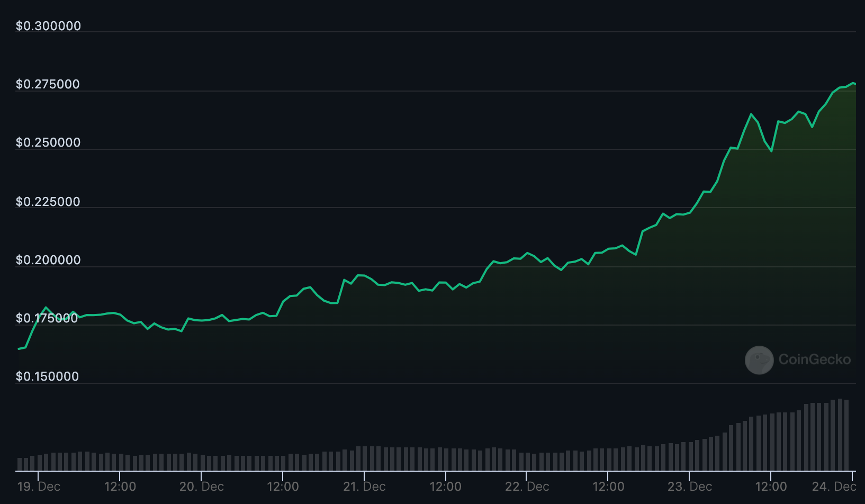
Task: Click the price line's starting point on 19. Dec
Action: click(x=19, y=349)
